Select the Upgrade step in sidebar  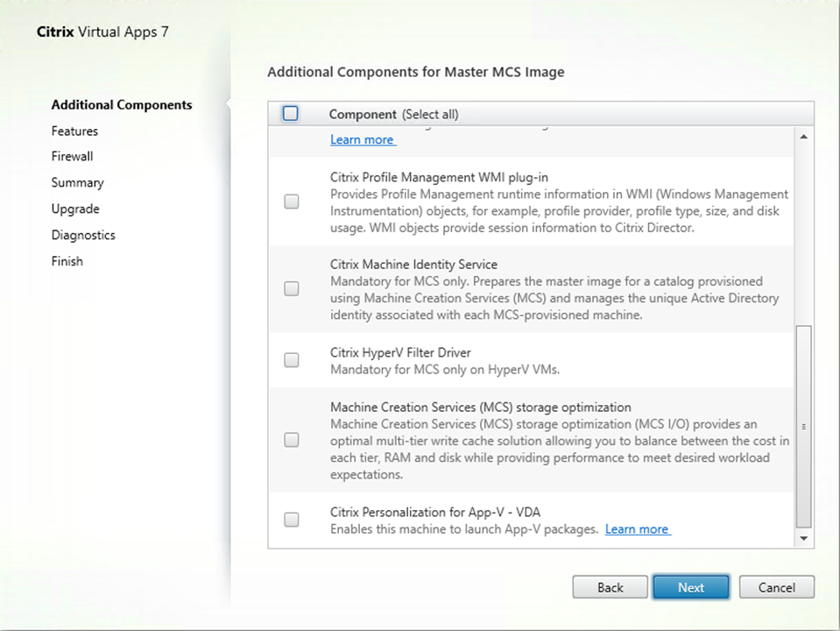[x=75, y=209]
